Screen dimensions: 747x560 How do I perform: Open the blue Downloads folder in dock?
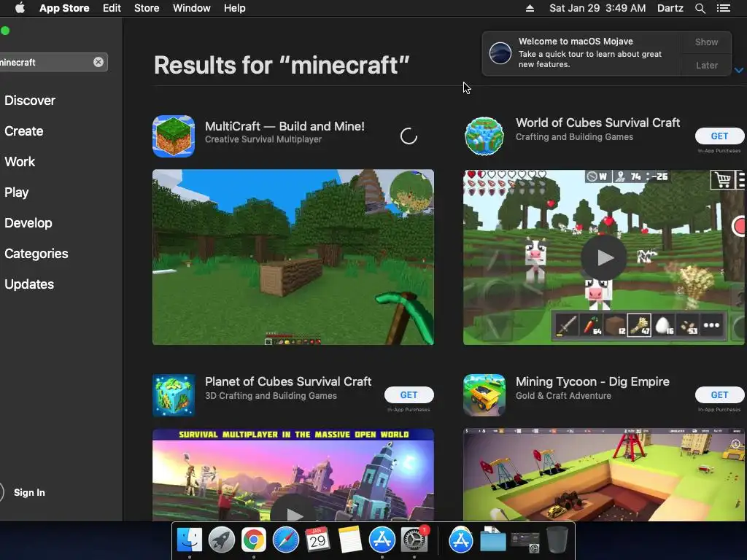(492, 540)
